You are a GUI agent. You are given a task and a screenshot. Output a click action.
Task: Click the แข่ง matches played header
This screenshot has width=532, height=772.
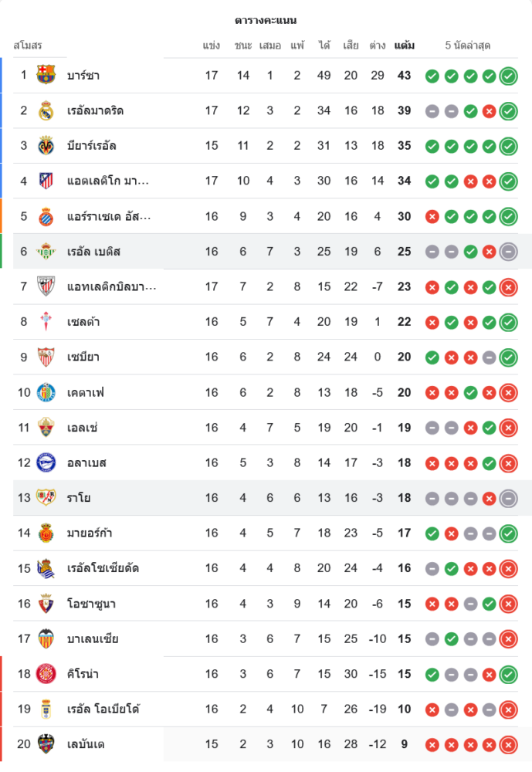[x=212, y=46]
